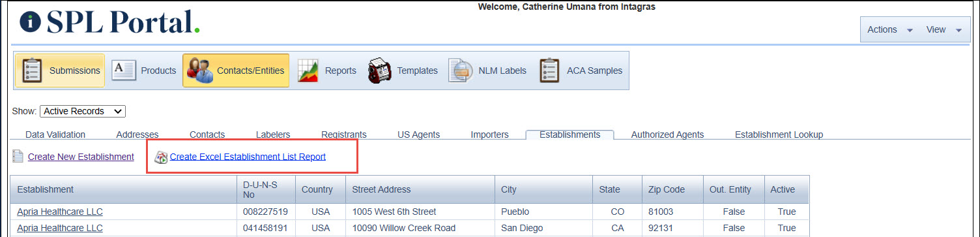This screenshot has height=237, width=980.
Task: Open the Reports chart icon
Action: coord(308,71)
